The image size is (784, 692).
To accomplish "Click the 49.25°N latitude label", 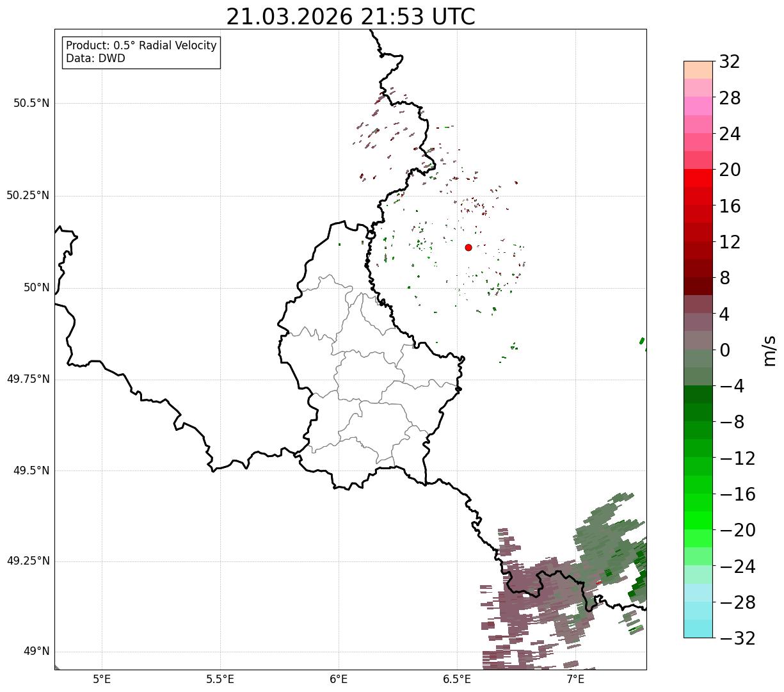I will pyautogui.click(x=28, y=561).
